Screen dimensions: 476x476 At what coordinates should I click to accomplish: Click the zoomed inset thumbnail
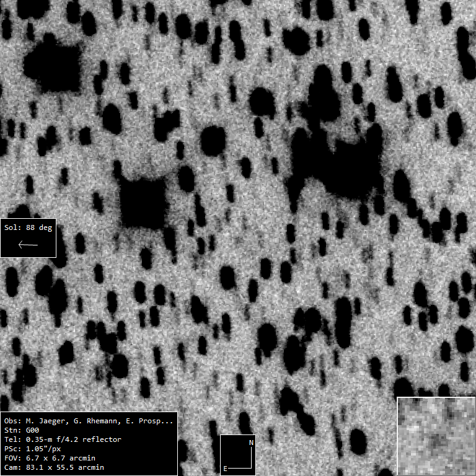[x=436, y=436]
